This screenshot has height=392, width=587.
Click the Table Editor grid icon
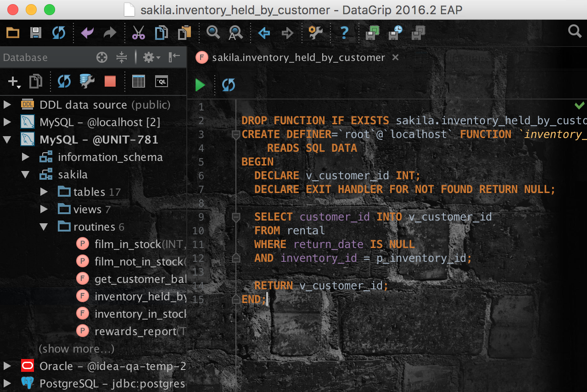139,82
